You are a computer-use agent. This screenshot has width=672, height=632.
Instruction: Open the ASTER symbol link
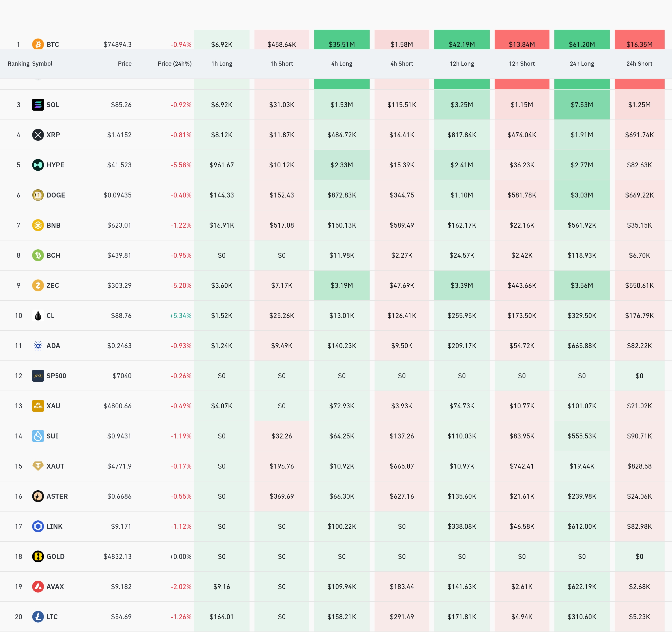(x=57, y=496)
